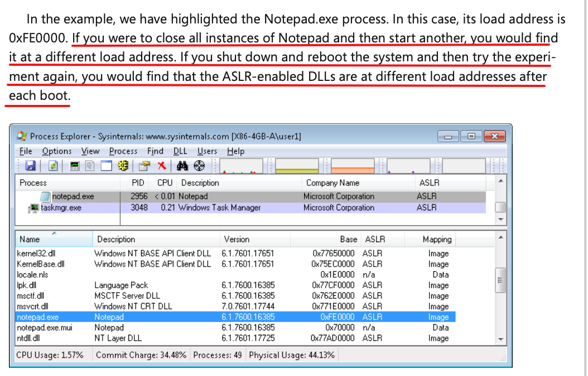
Task: Sort DLL list by Version header
Action: [x=255, y=239]
